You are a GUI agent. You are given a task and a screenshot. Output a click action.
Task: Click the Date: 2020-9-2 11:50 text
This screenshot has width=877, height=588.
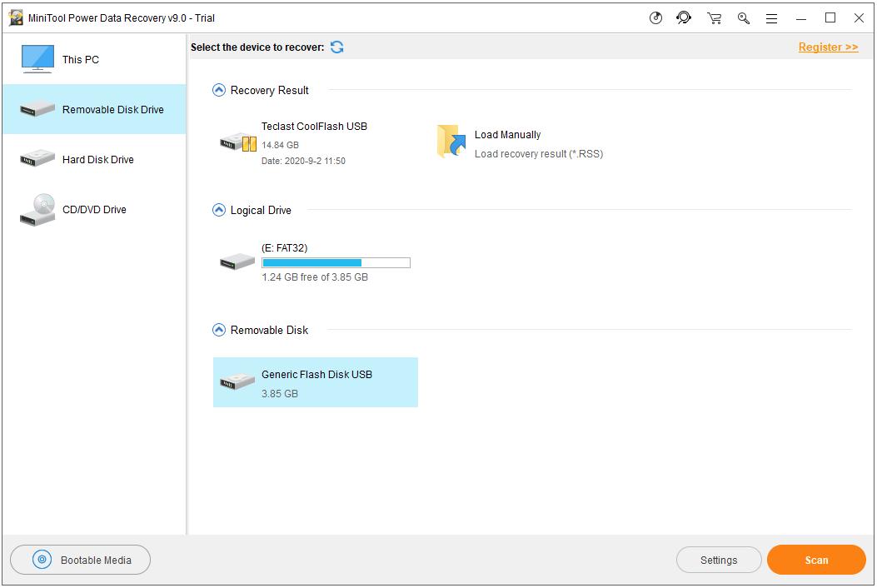303,161
